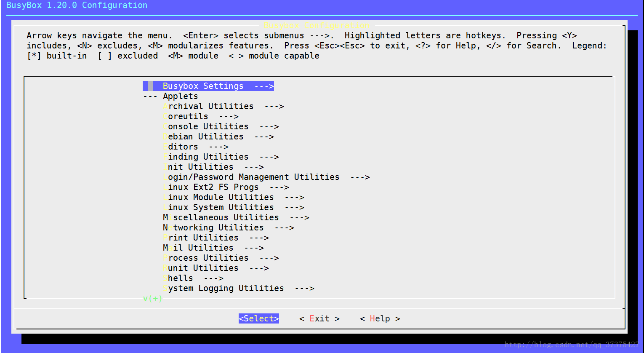Open the Shells submenu

(193, 278)
